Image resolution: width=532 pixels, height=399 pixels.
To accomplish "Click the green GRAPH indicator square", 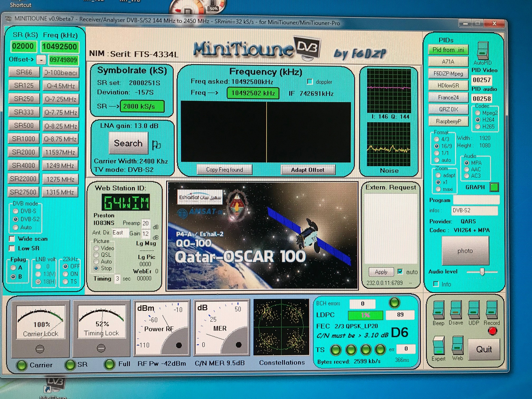I will pyautogui.click(x=494, y=187).
